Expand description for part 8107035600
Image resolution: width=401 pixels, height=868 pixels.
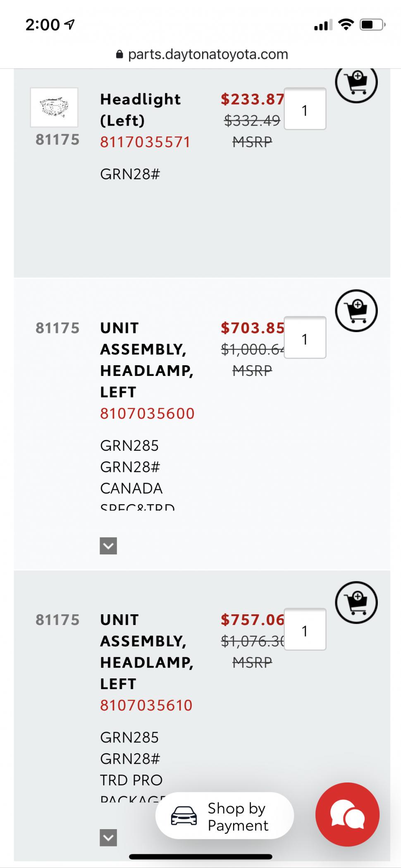click(108, 546)
